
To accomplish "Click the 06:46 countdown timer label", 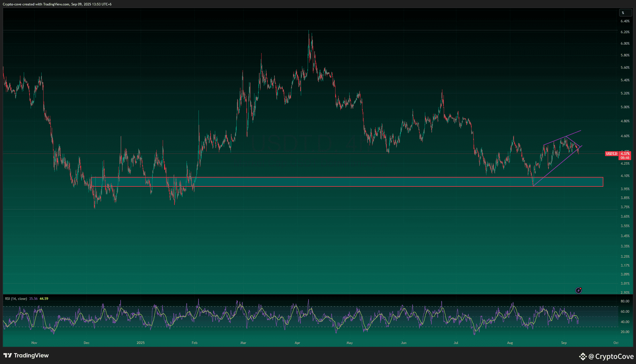I will coord(625,158).
